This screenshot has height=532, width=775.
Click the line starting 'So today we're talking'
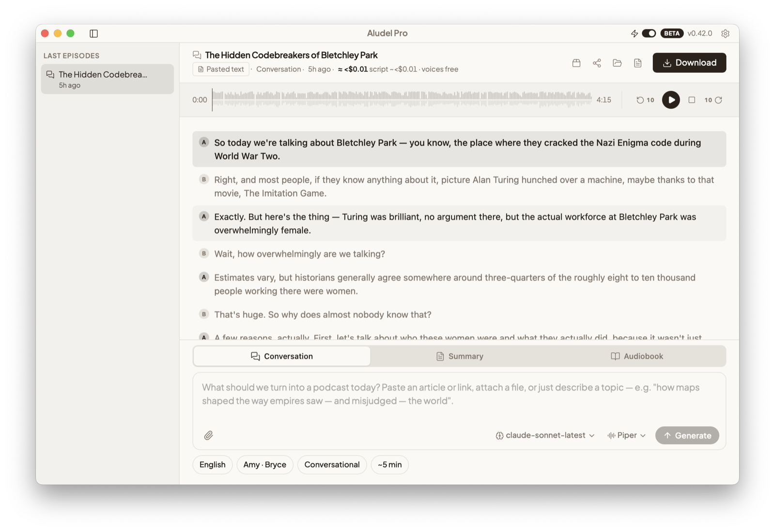click(459, 149)
